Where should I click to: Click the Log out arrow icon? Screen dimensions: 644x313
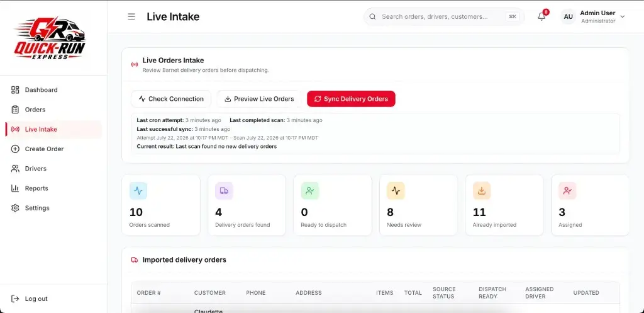point(15,299)
